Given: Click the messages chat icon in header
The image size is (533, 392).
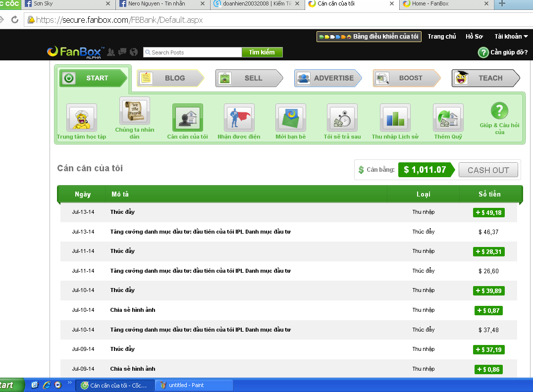Looking at the screenshot, I should pyautogui.click(x=122, y=51).
